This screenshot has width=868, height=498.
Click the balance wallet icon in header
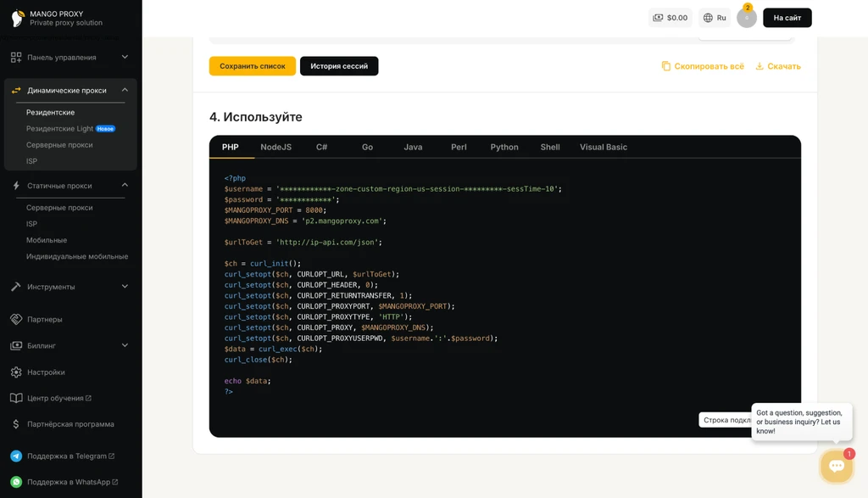tap(658, 18)
